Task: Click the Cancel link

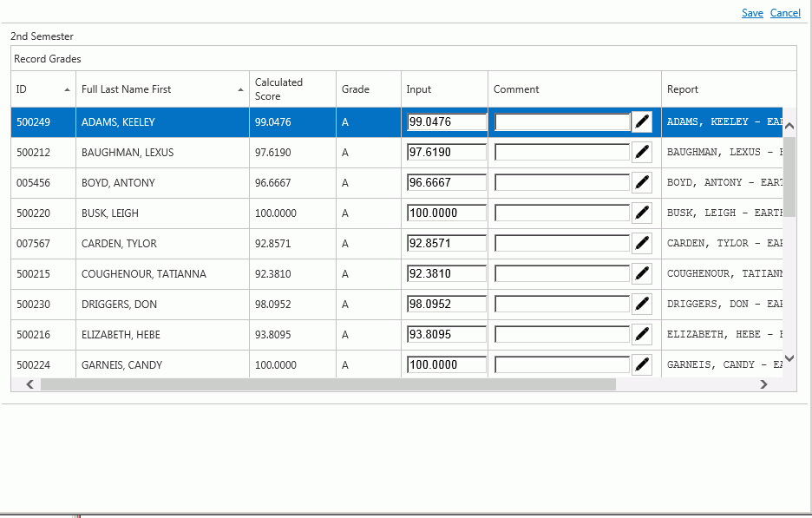Action: 785,13
